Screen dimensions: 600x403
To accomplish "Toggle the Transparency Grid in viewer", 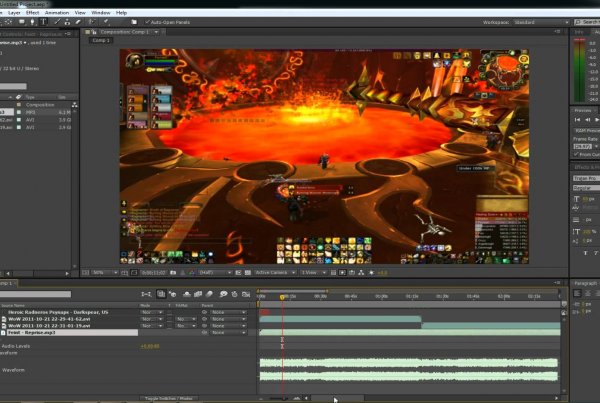I will [x=248, y=272].
